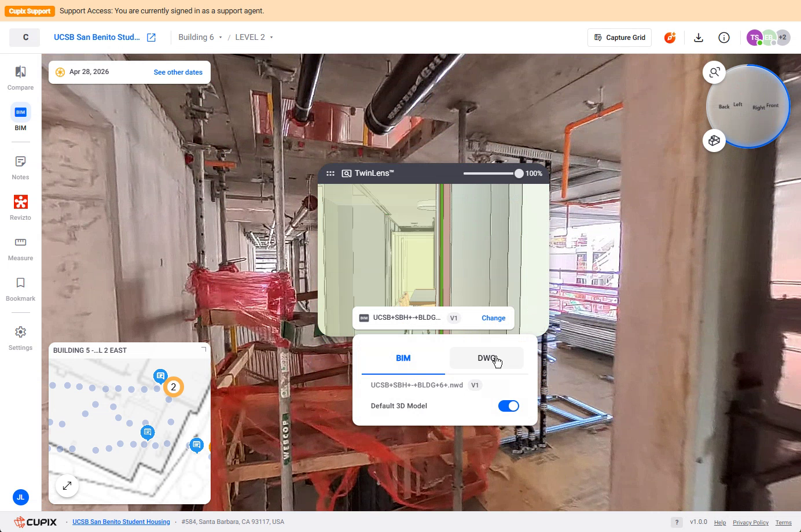Select the BIM sidebar tool
Screen dimensions: 801x532
[x=20, y=117]
